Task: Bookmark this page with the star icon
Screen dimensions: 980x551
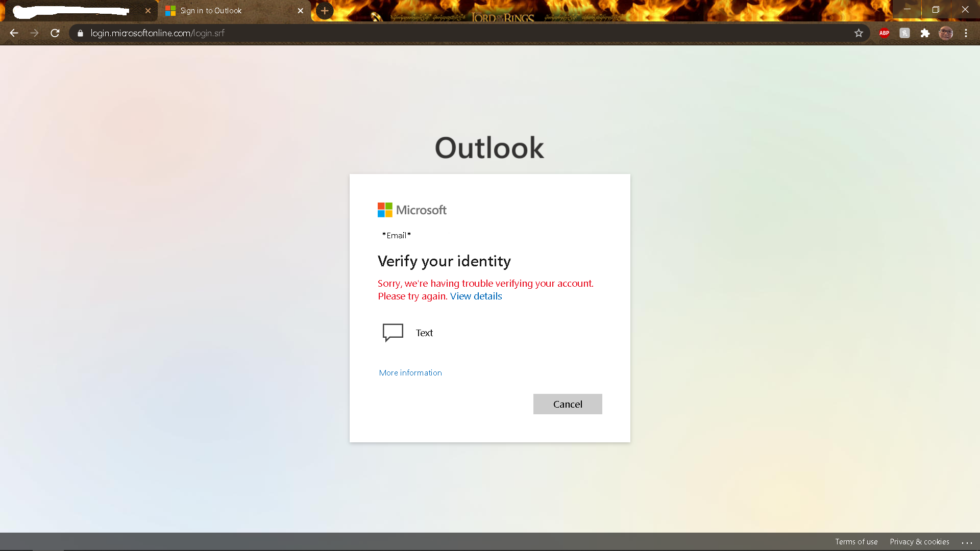Action: pos(859,33)
